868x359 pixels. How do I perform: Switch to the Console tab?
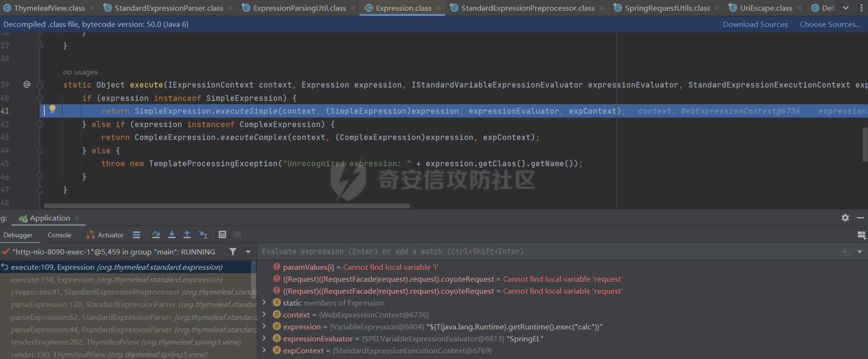click(59, 235)
